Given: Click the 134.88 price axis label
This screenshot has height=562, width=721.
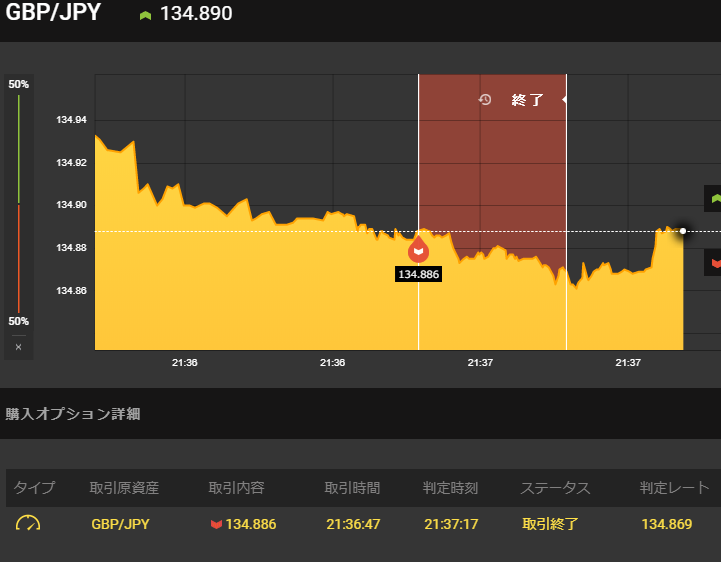Looking at the screenshot, I should click(x=71, y=247).
